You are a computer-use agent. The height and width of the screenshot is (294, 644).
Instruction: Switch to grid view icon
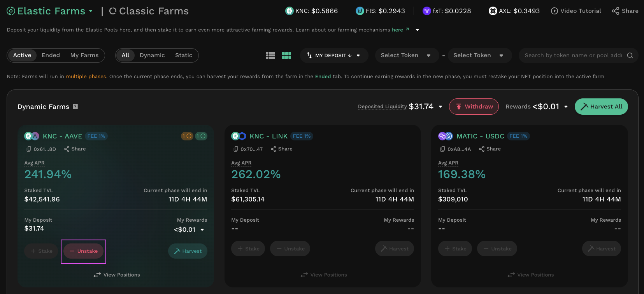coord(286,56)
